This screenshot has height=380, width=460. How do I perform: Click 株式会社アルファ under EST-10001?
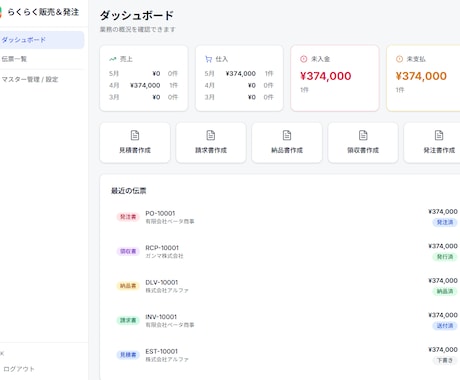point(167,359)
